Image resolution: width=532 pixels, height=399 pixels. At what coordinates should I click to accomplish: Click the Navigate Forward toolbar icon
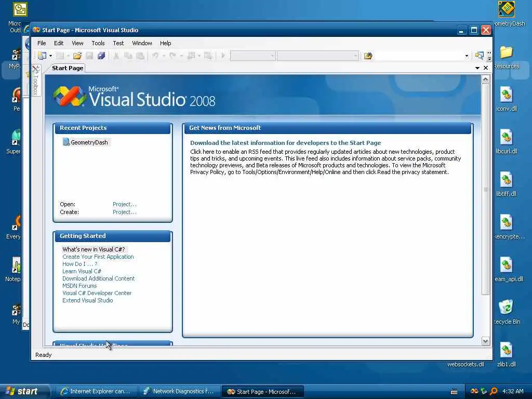tap(208, 56)
